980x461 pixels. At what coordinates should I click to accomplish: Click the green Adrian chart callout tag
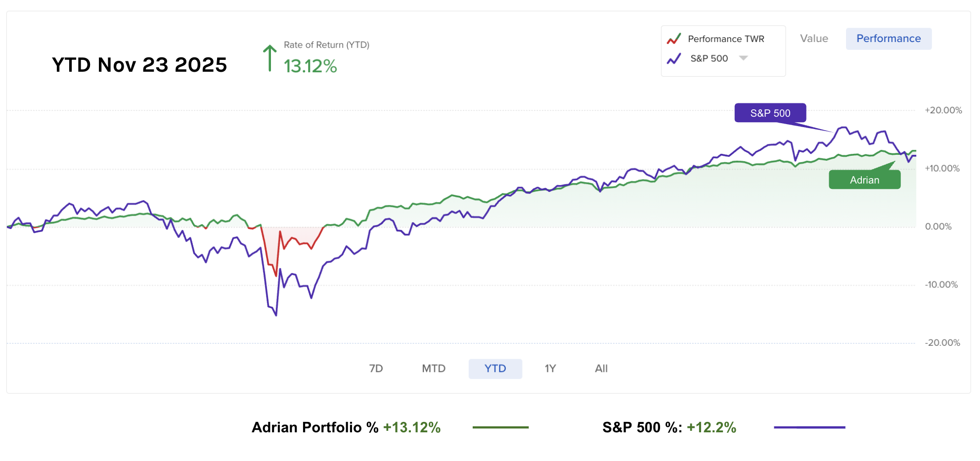coord(864,180)
